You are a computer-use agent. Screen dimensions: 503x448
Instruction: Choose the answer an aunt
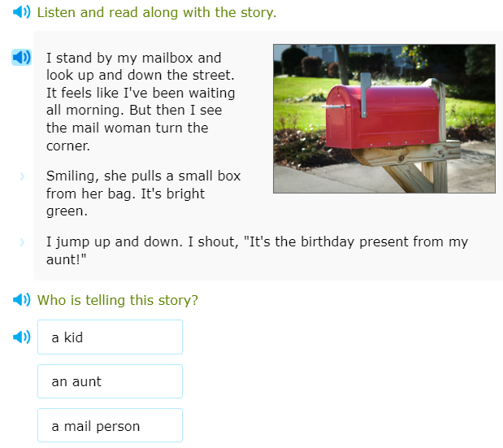(110, 381)
